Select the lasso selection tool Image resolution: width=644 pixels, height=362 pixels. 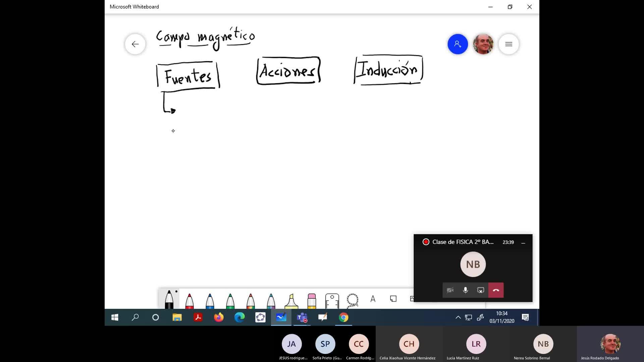point(353,300)
